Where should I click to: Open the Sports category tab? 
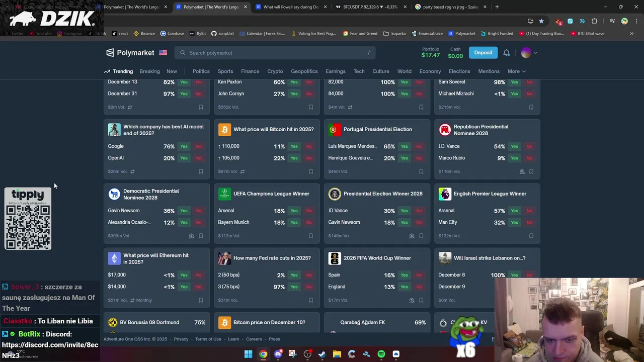225,71
